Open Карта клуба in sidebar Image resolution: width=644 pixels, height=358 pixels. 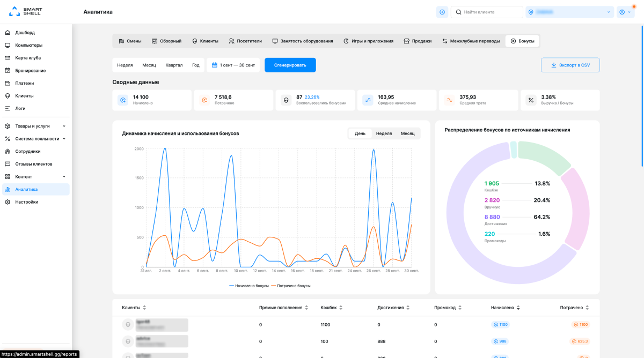tap(28, 58)
